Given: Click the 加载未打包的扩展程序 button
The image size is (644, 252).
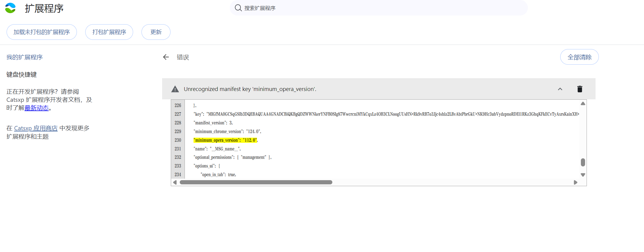Looking at the screenshot, I should [x=42, y=32].
